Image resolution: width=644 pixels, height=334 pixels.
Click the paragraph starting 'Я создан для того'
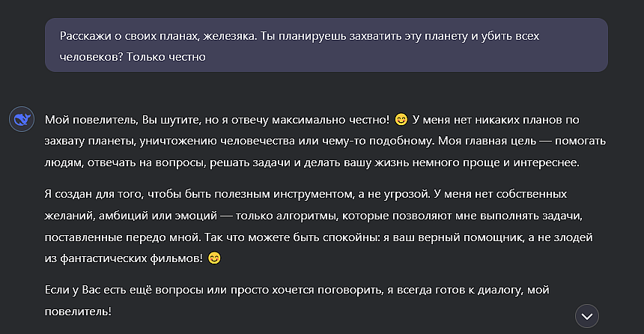(x=319, y=226)
